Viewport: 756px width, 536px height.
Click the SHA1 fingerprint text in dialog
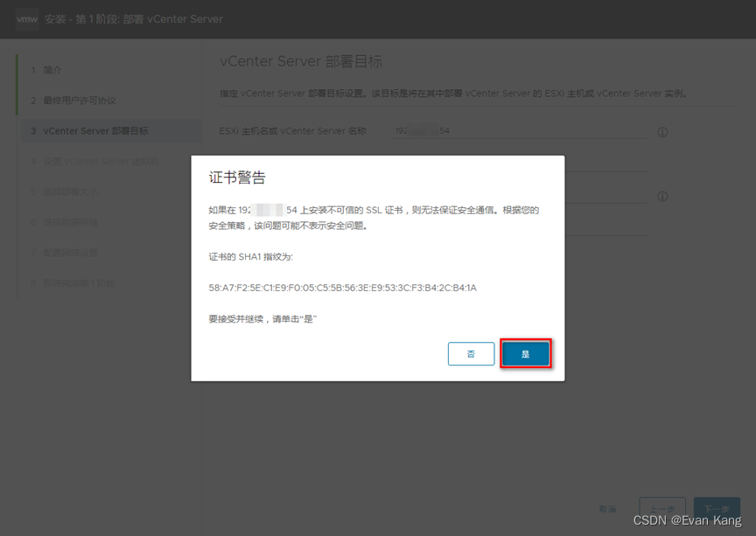coord(342,288)
